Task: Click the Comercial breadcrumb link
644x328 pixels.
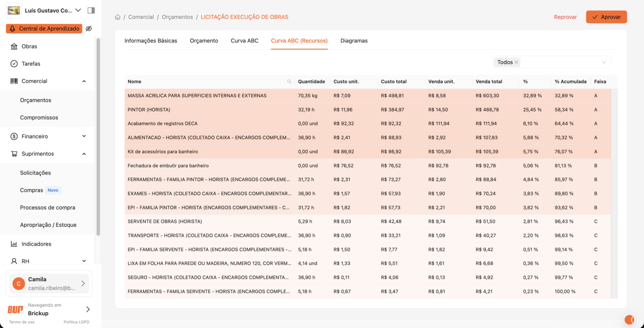Action: pyautogui.click(x=141, y=17)
